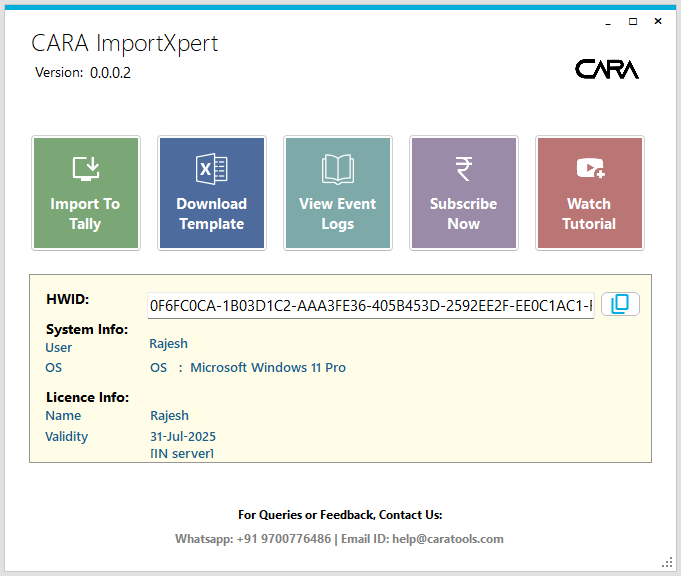Launch the Watch Tutorial video tile
Viewport: 681px width, 576px height.
click(x=589, y=193)
